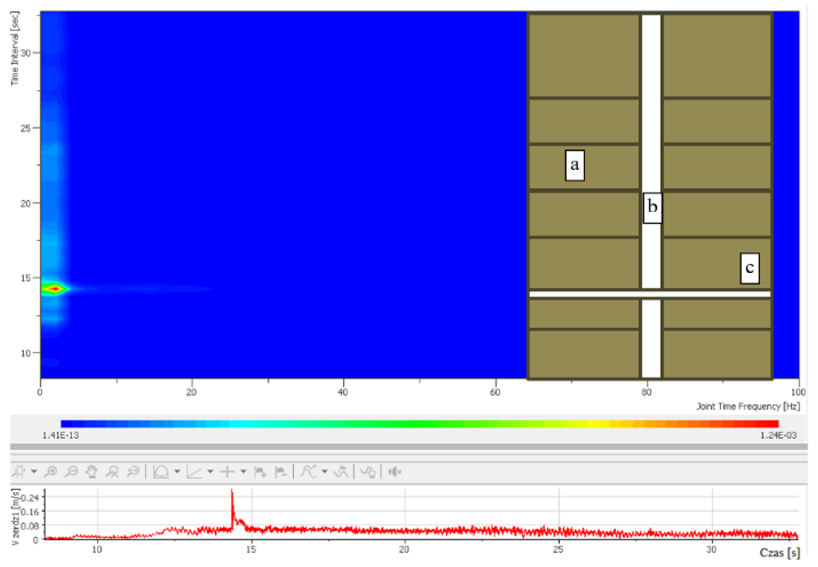Click the horizontal gray splitter bar below the color scale
Image resolution: width=818 pixels, height=567 pixels.
click(409, 447)
